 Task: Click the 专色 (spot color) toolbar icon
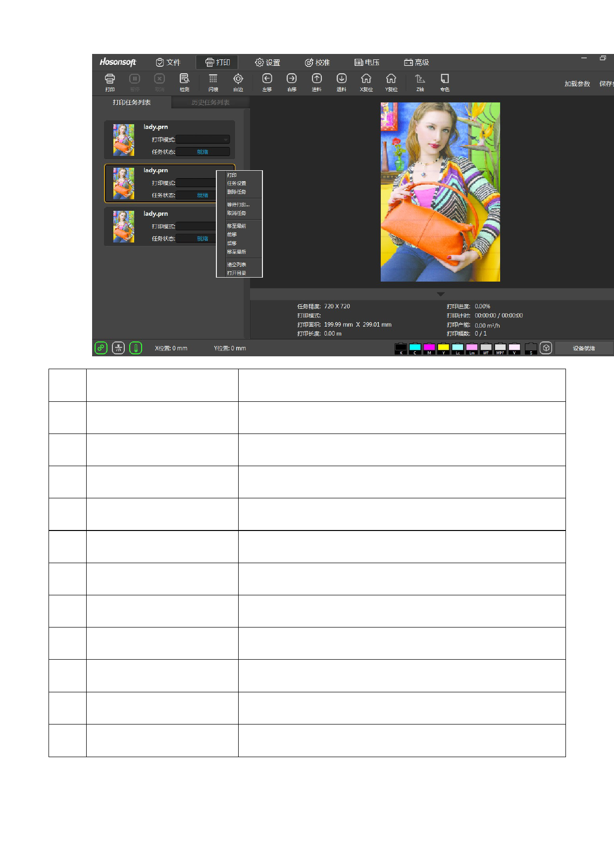[445, 82]
